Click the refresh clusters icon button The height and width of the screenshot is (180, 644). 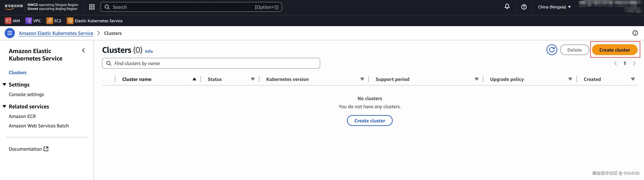(552, 50)
